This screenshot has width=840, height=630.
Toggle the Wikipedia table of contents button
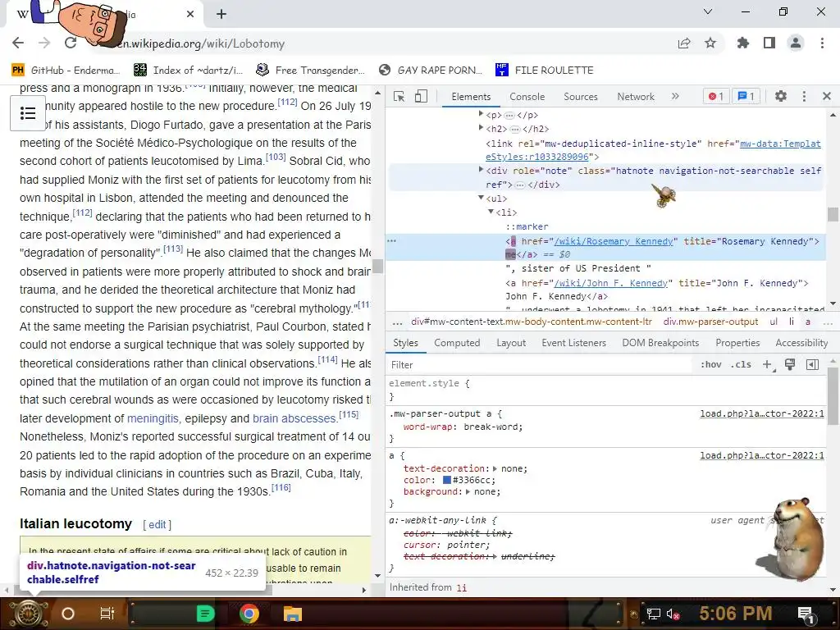28,113
